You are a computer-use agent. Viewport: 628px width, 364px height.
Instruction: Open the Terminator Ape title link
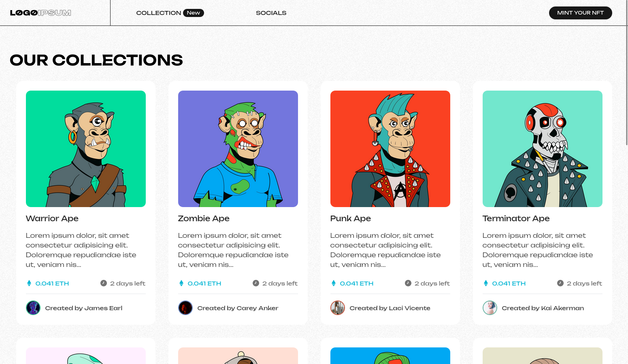tap(516, 218)
